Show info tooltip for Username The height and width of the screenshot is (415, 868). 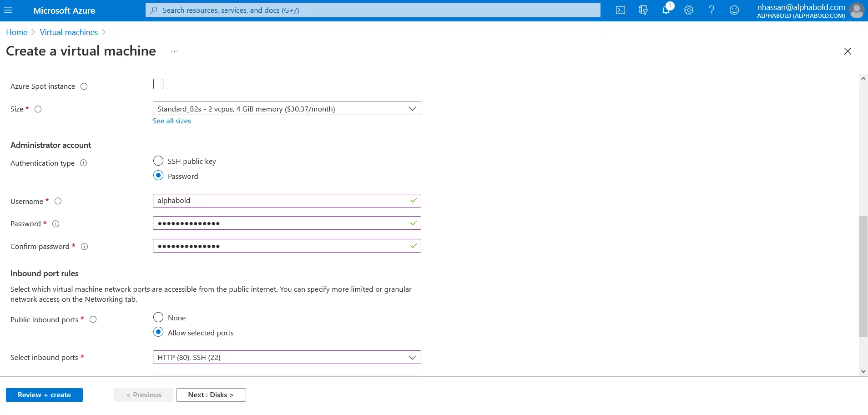pos(58,201)
